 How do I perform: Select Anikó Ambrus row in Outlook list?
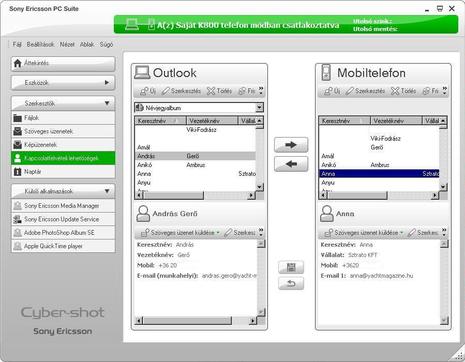[195, 165]
